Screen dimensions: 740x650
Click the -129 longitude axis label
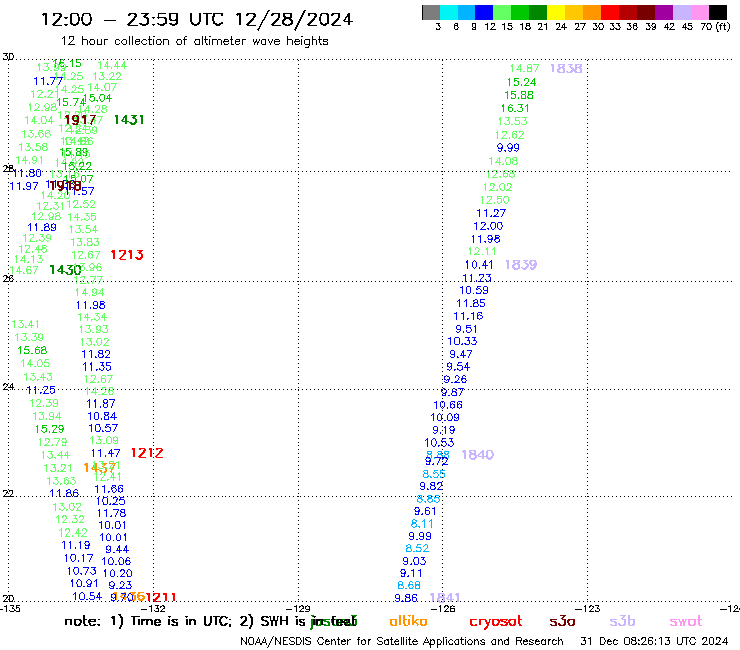pos(300,608)
